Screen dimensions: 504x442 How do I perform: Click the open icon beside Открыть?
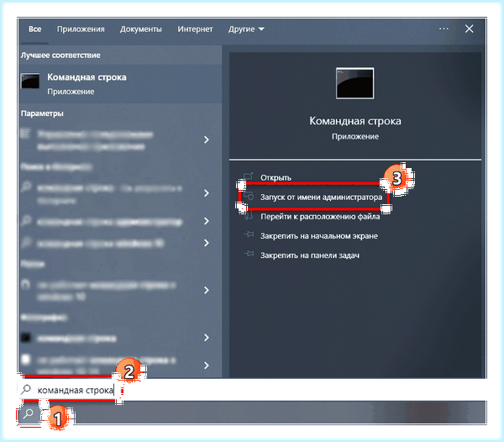pos(249,176)
